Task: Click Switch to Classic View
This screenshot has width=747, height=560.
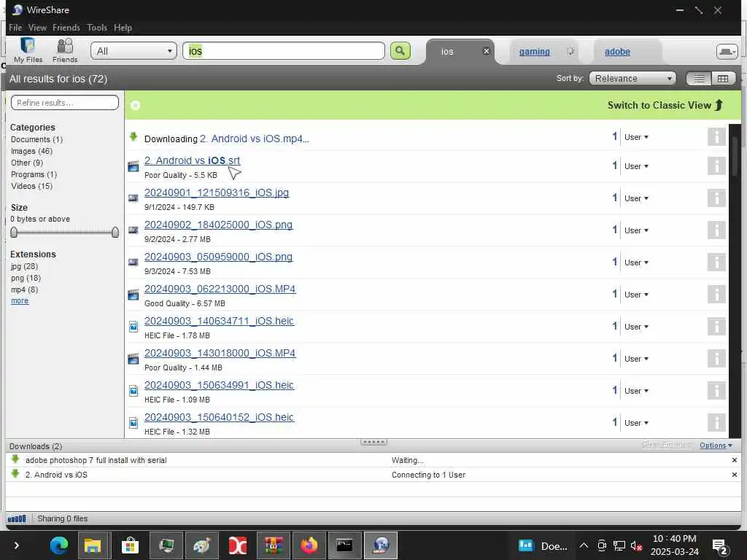Action: (x=665, y=105)
